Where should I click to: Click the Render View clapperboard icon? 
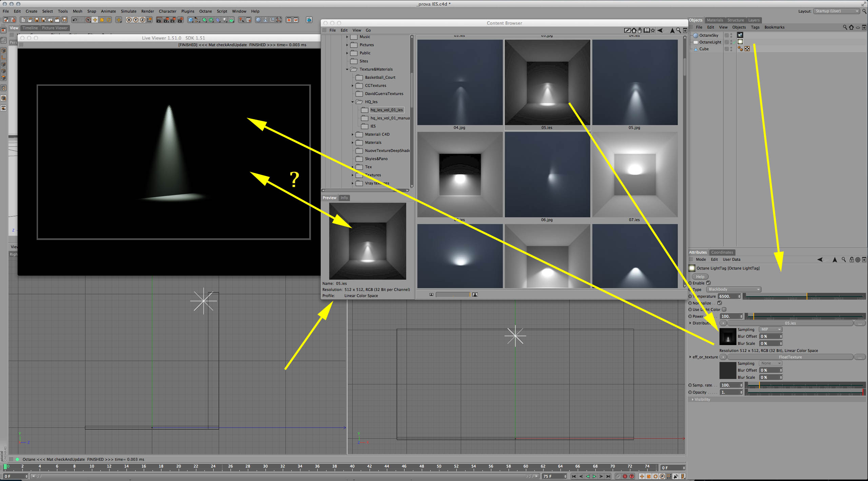[159, 20]
